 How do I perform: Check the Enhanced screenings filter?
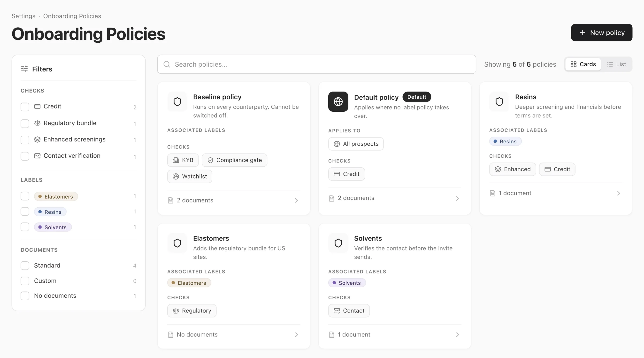click(25, 140)
